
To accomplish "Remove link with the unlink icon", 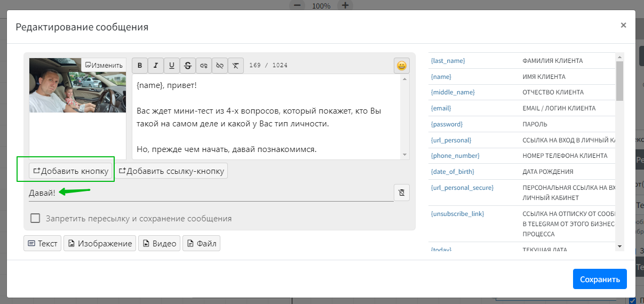I will [x=220, y=65].
